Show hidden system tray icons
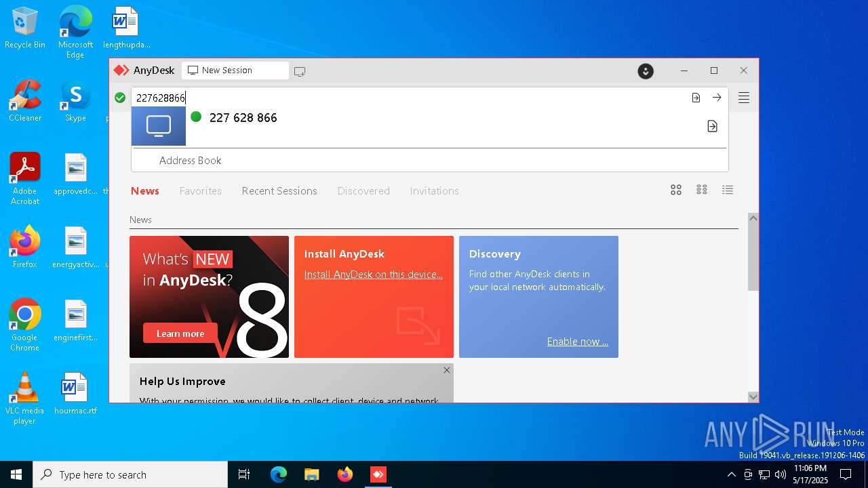 [731, 474]
